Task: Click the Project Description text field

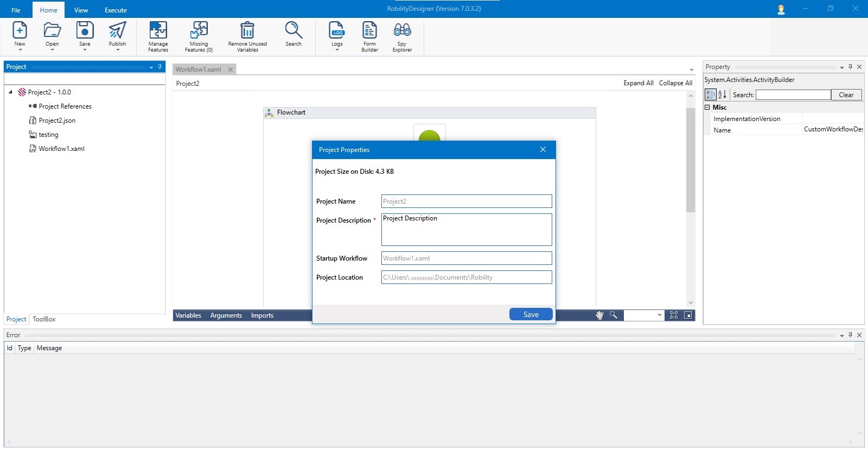Action: (466, 230)
